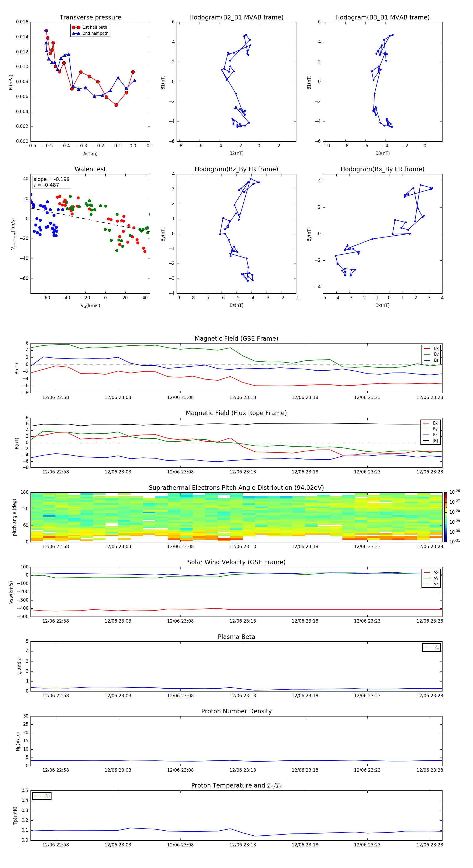Click the "Transverse pressure" plot title

(x=90, y=18)
